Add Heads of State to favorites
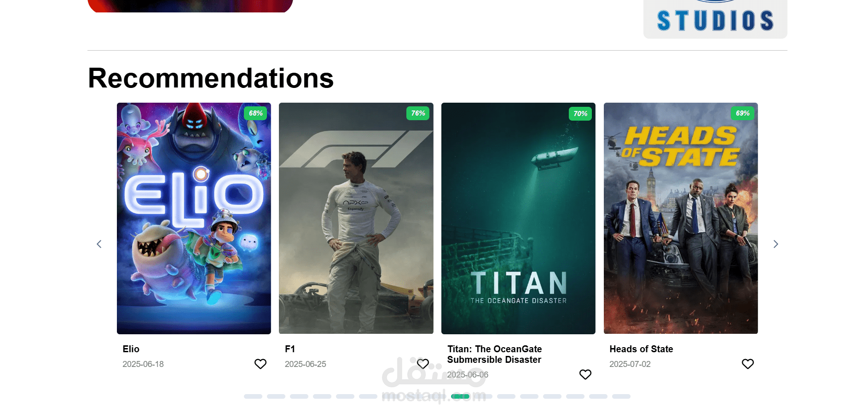Viewport: 868px width, 413px height. coord(748,364)
